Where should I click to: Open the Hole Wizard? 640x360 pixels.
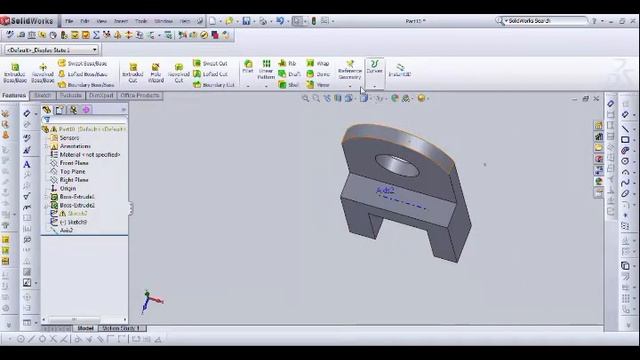point(156,73)
